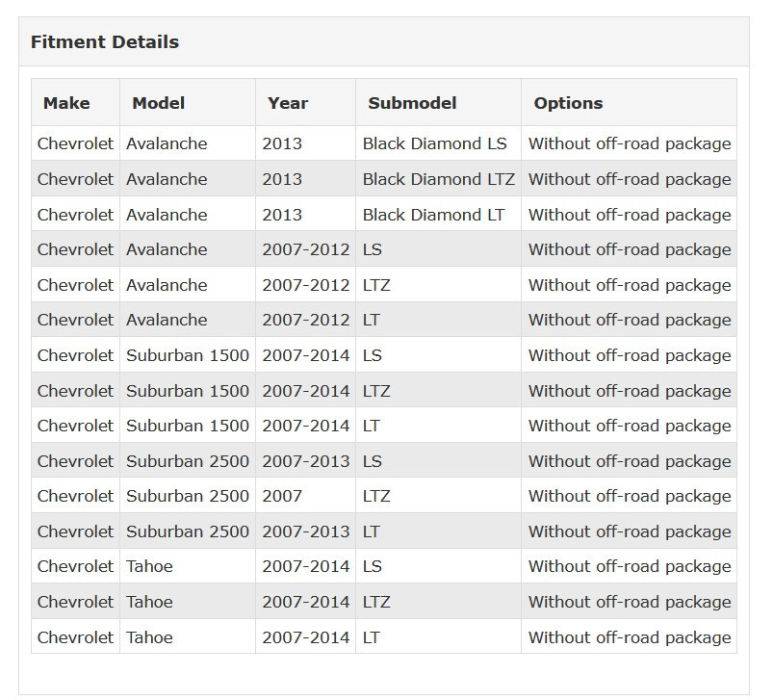
Task: Click Suburban 1500 model cell in LS row
Action: point(188,355)
